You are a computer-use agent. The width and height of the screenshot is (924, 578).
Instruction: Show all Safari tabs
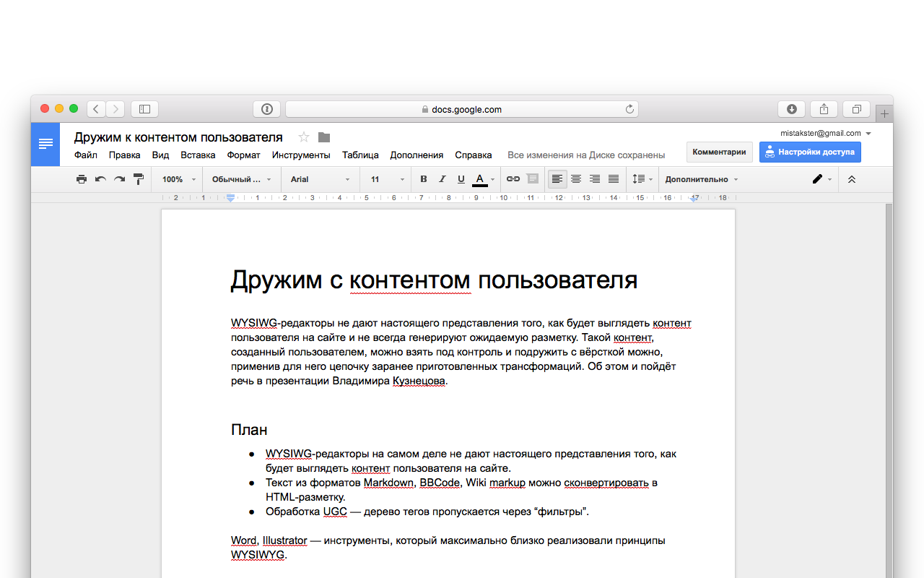click(856, 109)
